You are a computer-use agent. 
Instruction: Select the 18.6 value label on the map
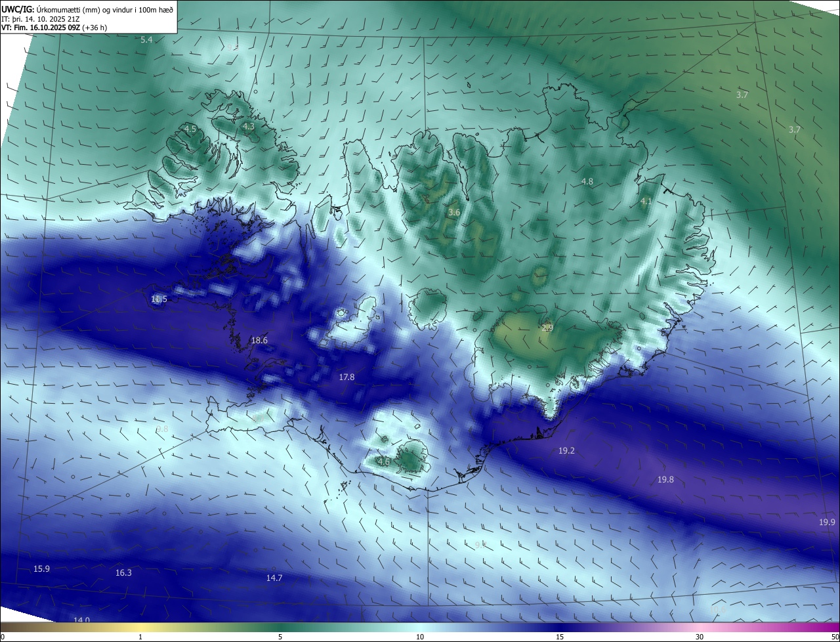point(259,340)
